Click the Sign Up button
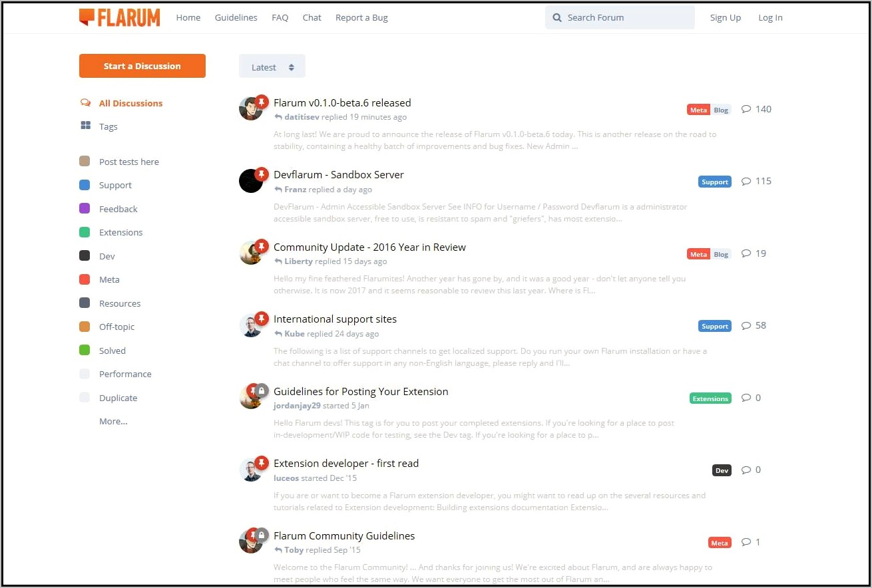 point(726,18)
